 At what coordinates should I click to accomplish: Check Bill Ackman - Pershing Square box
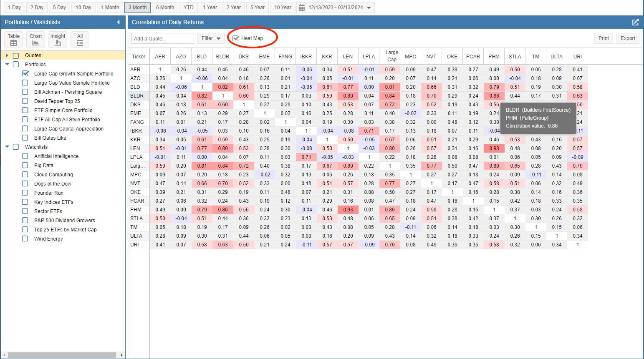[x=25, y=92]
